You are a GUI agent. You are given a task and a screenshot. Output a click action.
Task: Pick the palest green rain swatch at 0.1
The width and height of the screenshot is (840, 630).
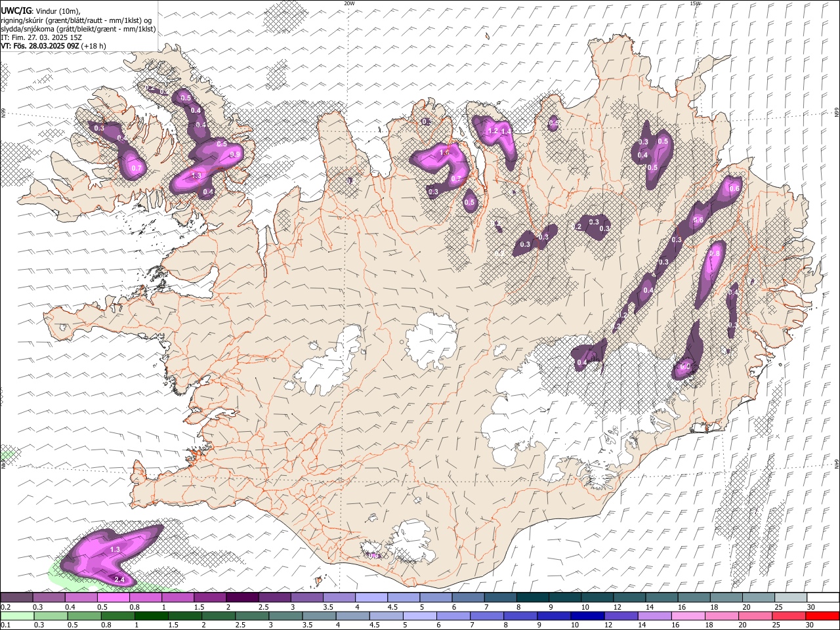coord(17,616)
